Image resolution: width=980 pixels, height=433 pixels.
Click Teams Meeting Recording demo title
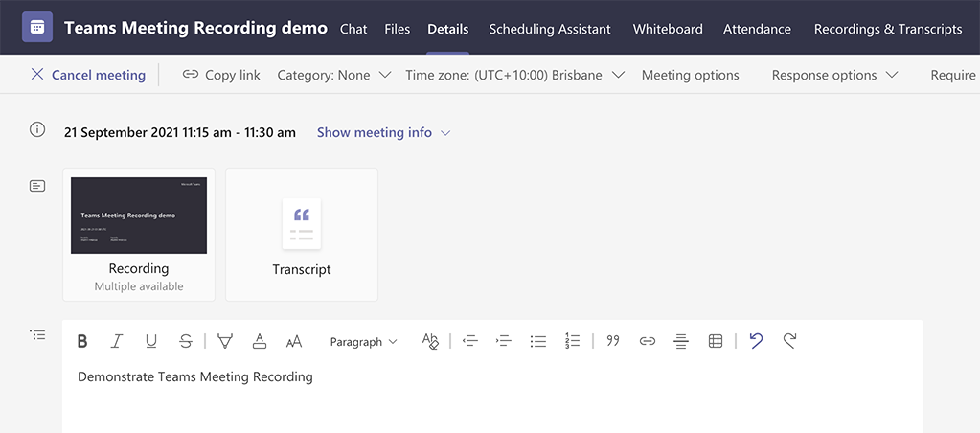(x=195, y=28)
